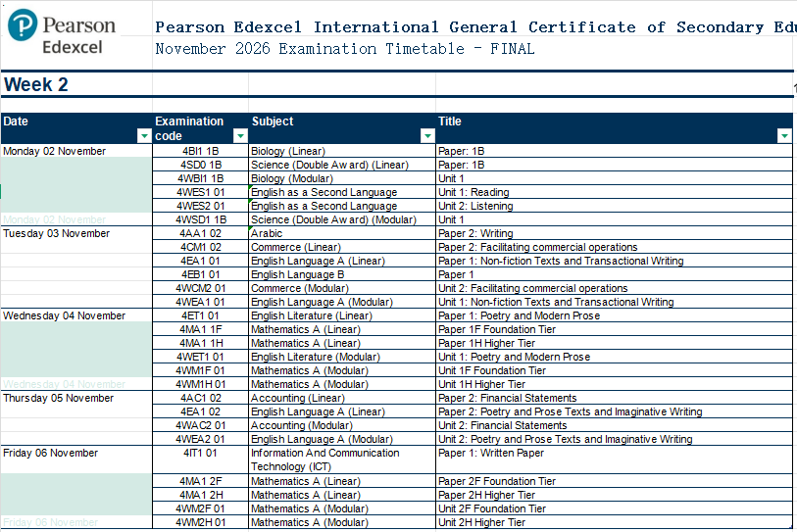Image resolution: width=797 pixels, height=532 pixels.
Task: Select Accounting (Linear) subject cell
Action: pyautogui.click(x=342, y=398)
